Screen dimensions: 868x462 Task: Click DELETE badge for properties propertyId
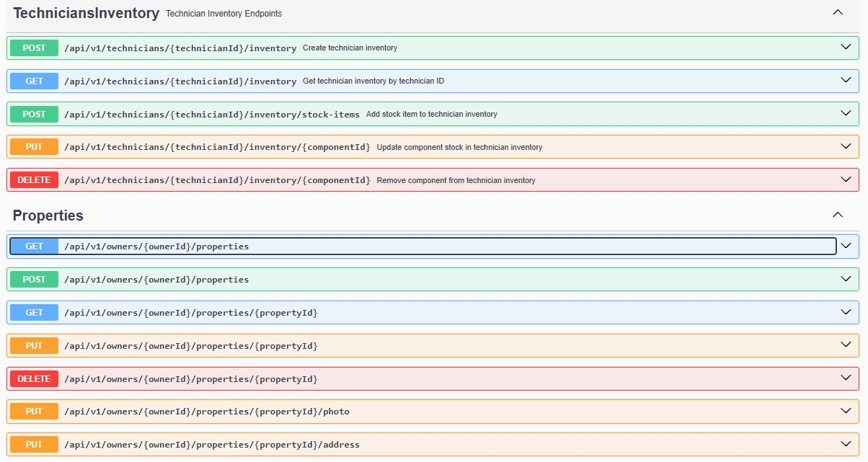[x=34, y=379]
